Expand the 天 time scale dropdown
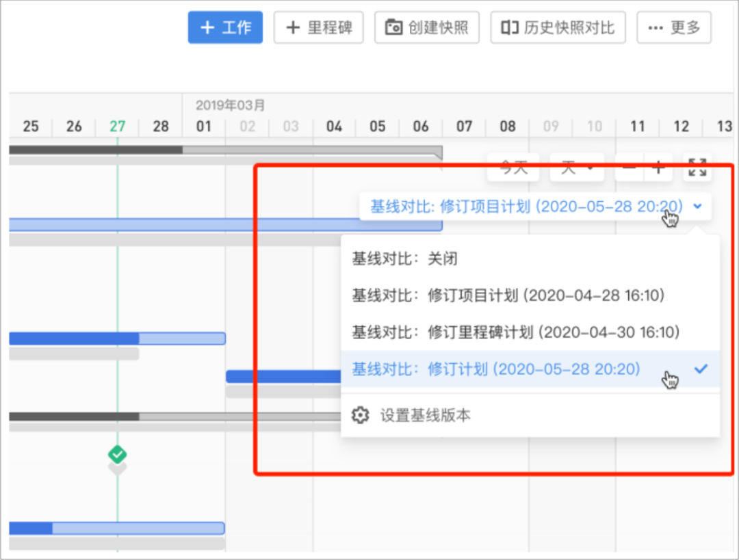This screenshot has height=560, width=739. (x=576, y=168)
